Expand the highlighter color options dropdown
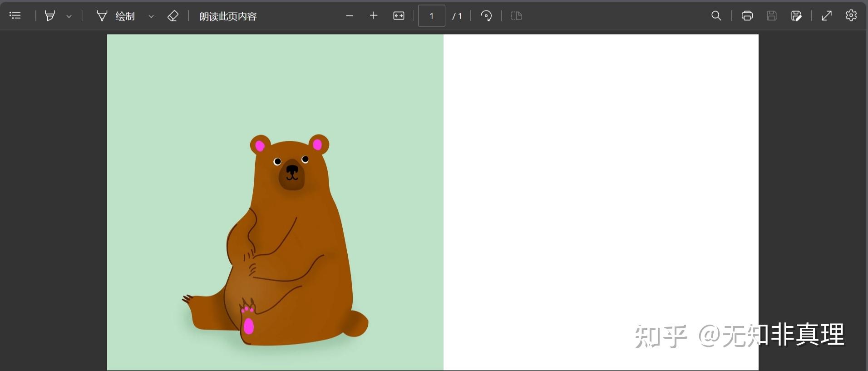Image resolution: width=868 pixels, height=371 pixels. [69, 16]
